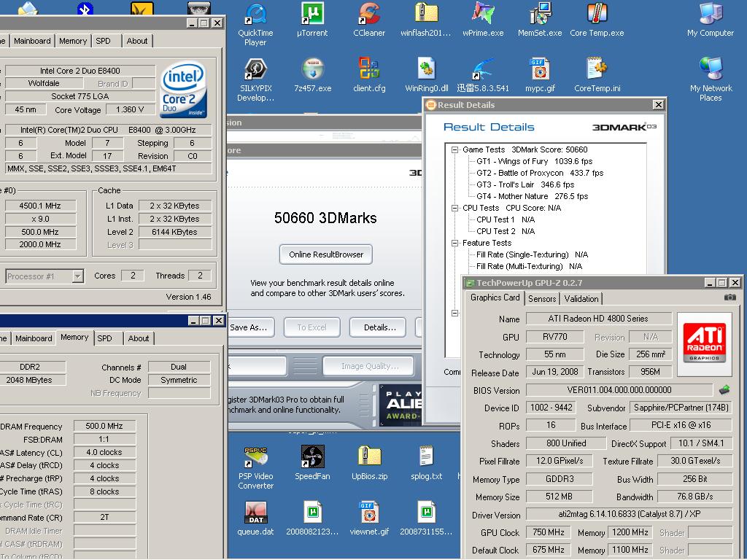Click the GPU-Z Driver Version field
The height and width of the screenshot is (560, 747).
(630, 515)
